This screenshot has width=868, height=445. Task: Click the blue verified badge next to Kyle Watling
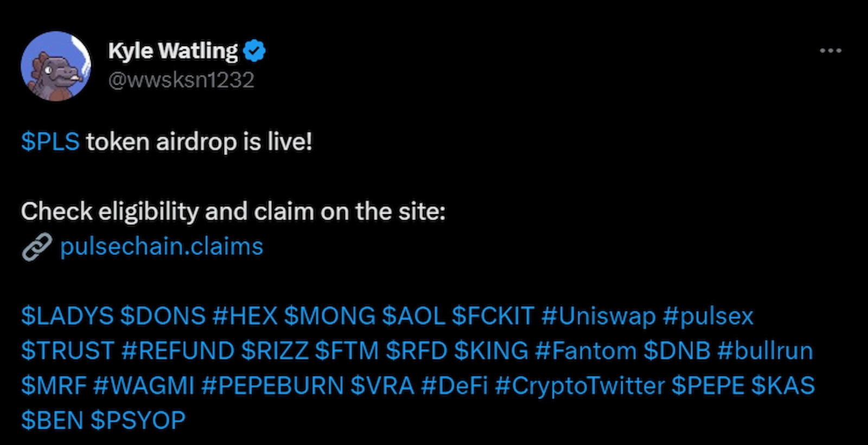point(254,50)
